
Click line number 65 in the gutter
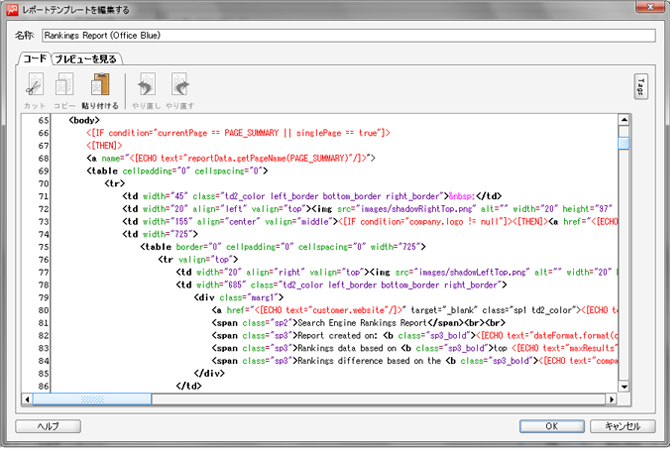click(43, 120)
